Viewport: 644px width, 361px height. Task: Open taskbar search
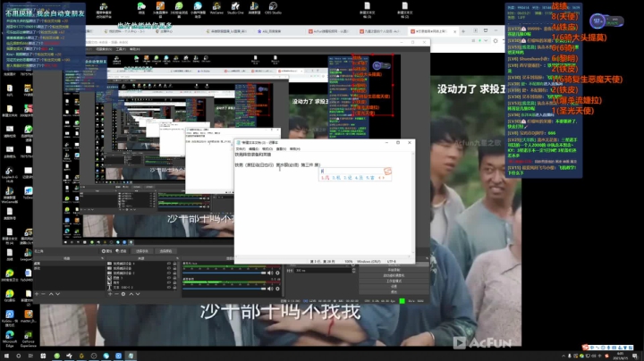point(19,356)
